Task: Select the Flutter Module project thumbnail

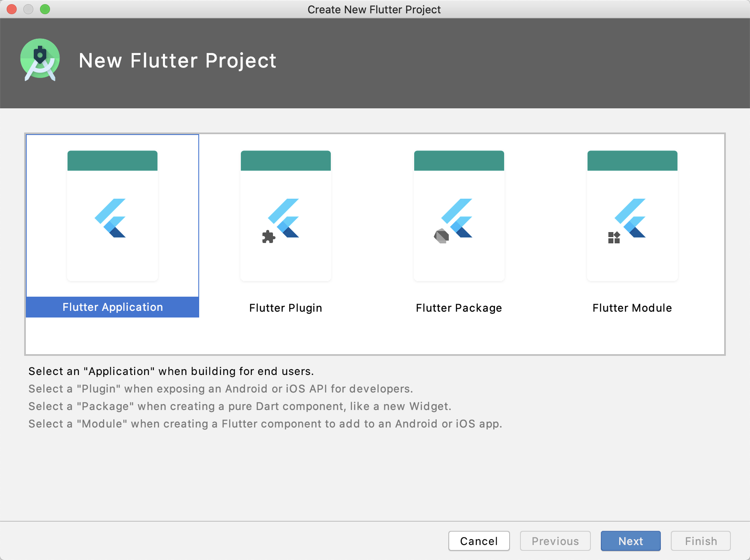Action: click(x=632, y=216)
